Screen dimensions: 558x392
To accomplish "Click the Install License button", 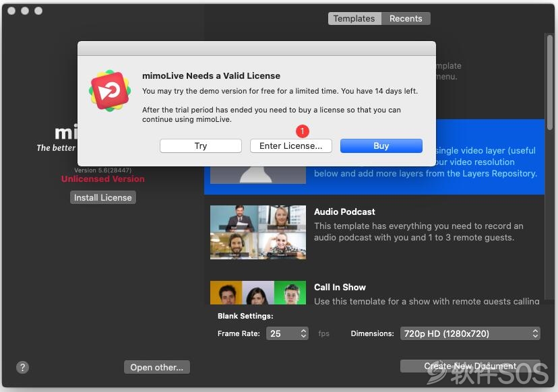I will tap(103, 197).
